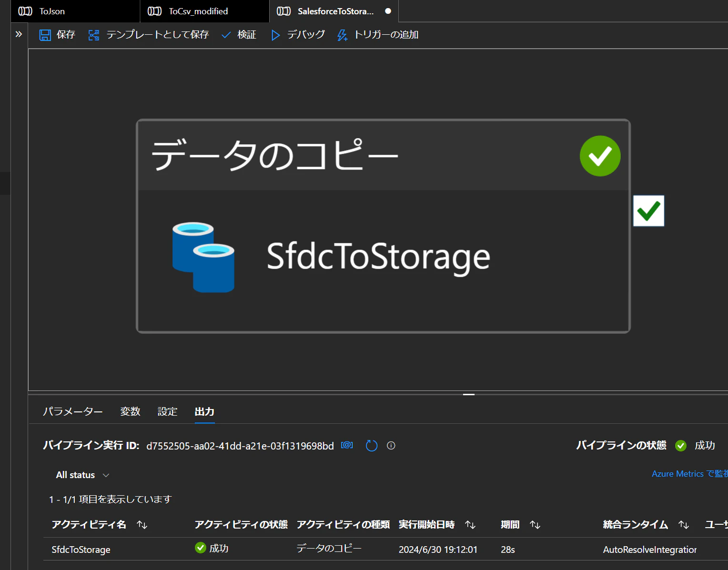Open the 変数 variables tab
This screenshot has height=570, width=728.
point(130,411)
